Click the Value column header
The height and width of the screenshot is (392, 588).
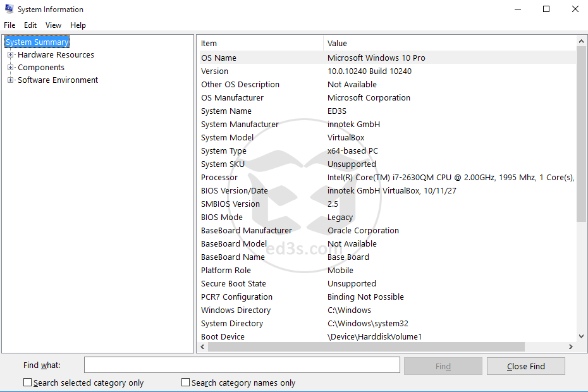[449, 44]
